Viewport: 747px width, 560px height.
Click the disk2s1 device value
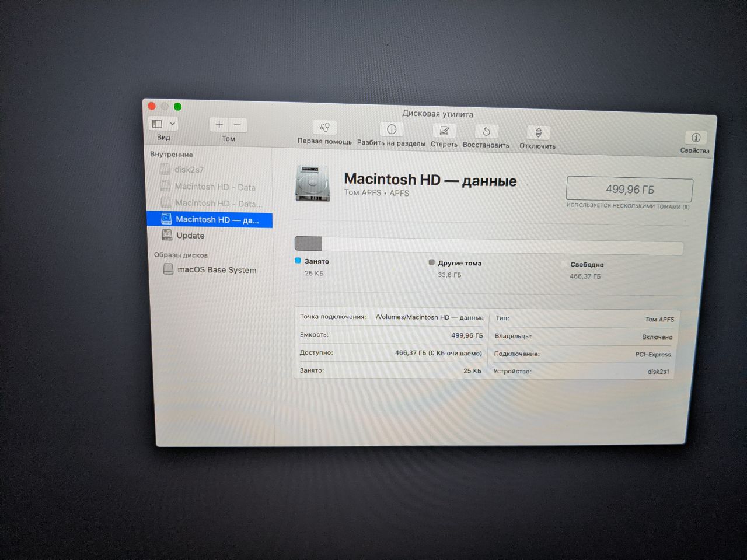tap(658, 372)
